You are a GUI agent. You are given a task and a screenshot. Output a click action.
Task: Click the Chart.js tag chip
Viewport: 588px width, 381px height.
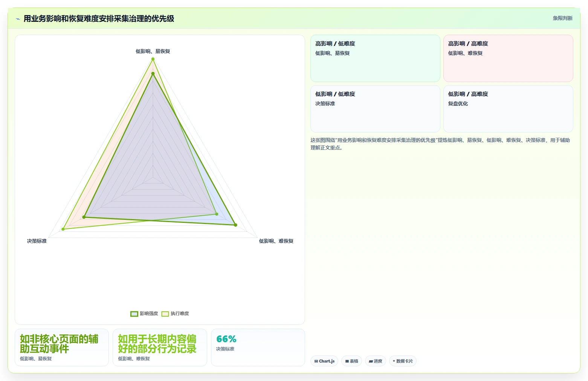tap(324, 361)
